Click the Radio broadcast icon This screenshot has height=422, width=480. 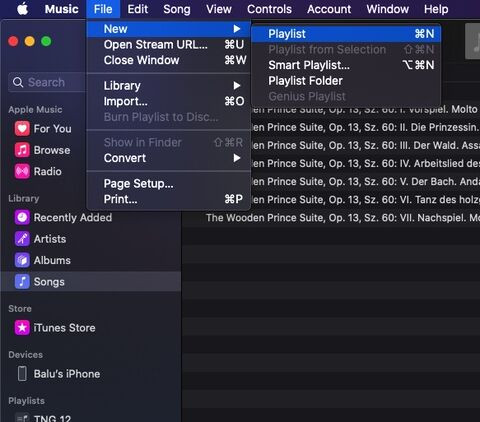22,171
